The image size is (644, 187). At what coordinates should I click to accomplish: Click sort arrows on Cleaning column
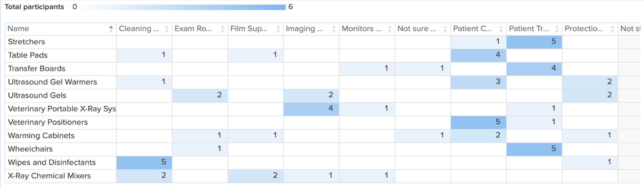[x=167, y=29]
